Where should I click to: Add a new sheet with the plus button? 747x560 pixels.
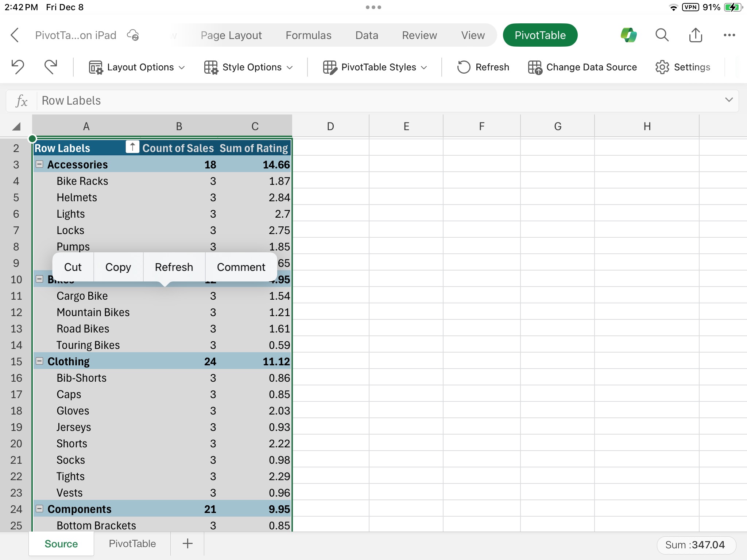(x=187, y=543)
